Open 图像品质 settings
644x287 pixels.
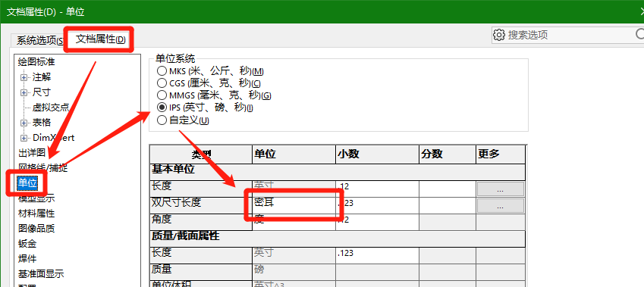36,229
